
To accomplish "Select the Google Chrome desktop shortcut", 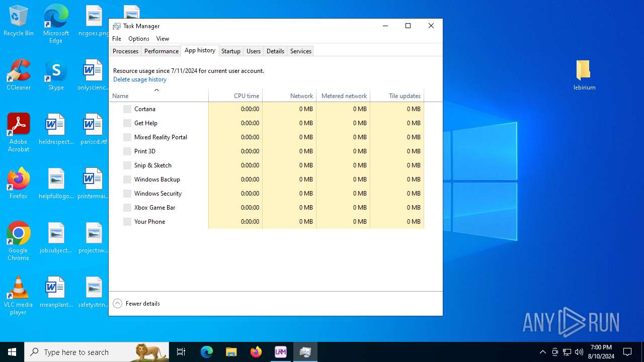I will tap(19, 241).
